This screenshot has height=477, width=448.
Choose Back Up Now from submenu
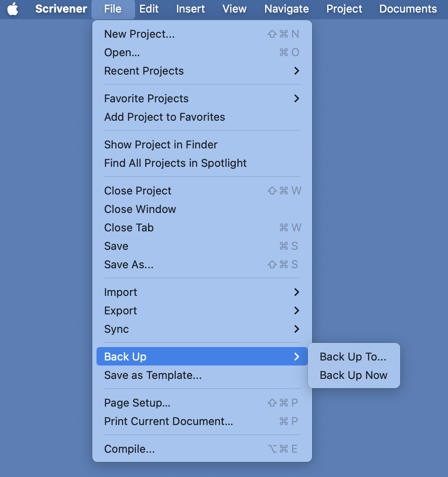click(x=354, y=375)
